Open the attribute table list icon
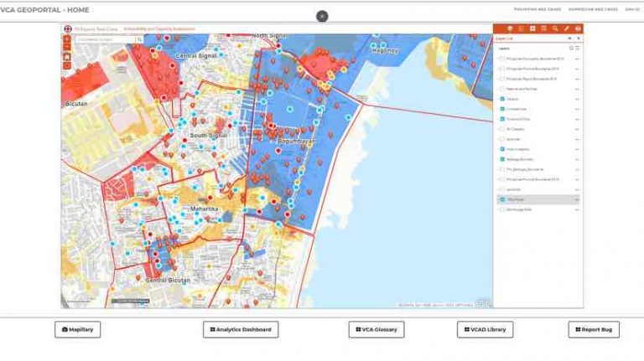644x361 pixels. (543, 28)
